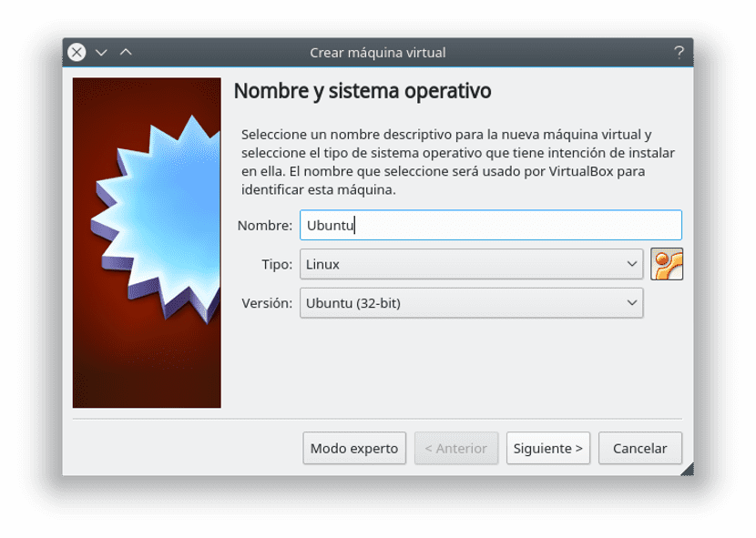Click the Linux OS type icon
Viewport: 756px width, 538px height.
(667, 264)
